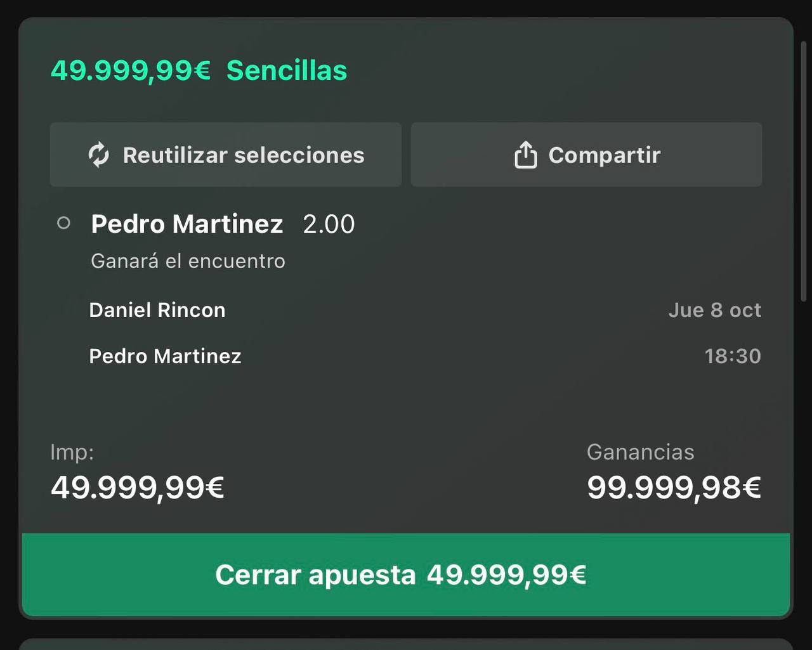812x650 pixels.
Task: Click the Sencillas bet type label
Action: [x=287, y=70]
